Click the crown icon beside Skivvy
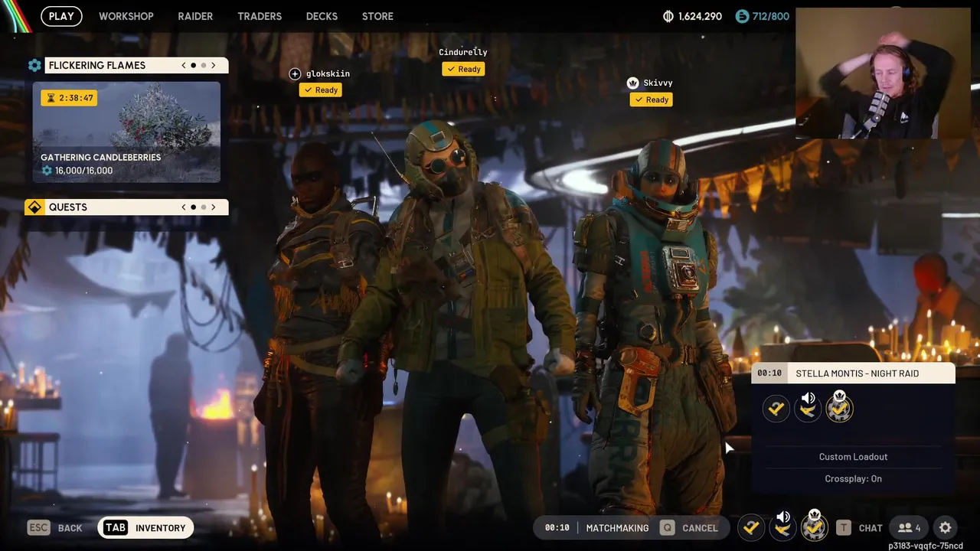 coord(632,83)
